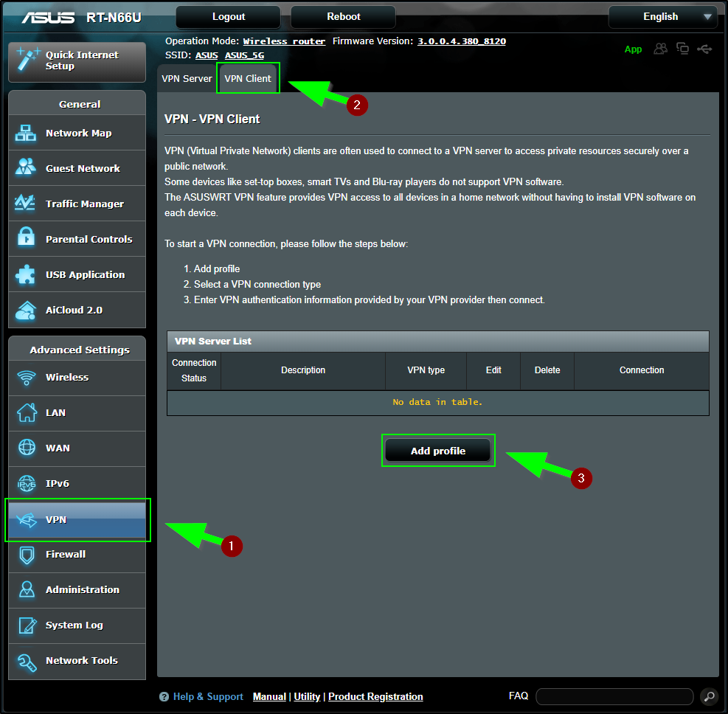Image resolution: width=728 pixels, height=714 pixels.
Task: Click the Firewall shield icon
Action: (27, 555)
